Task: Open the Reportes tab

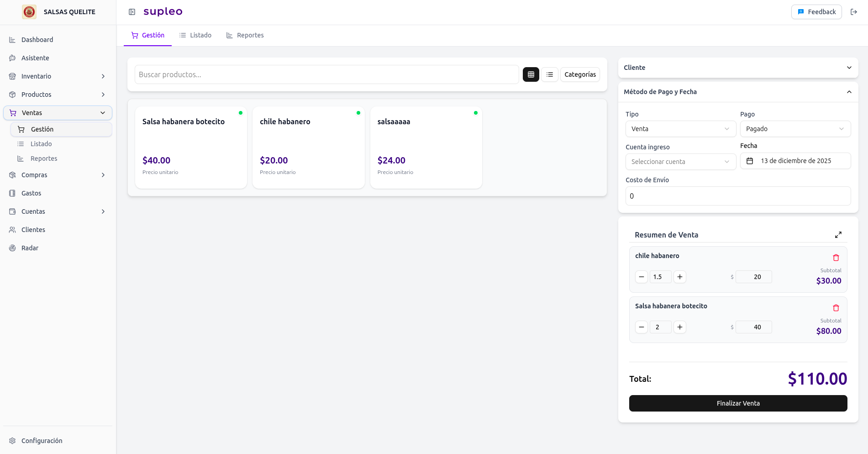Action: [x=245, y=35]
